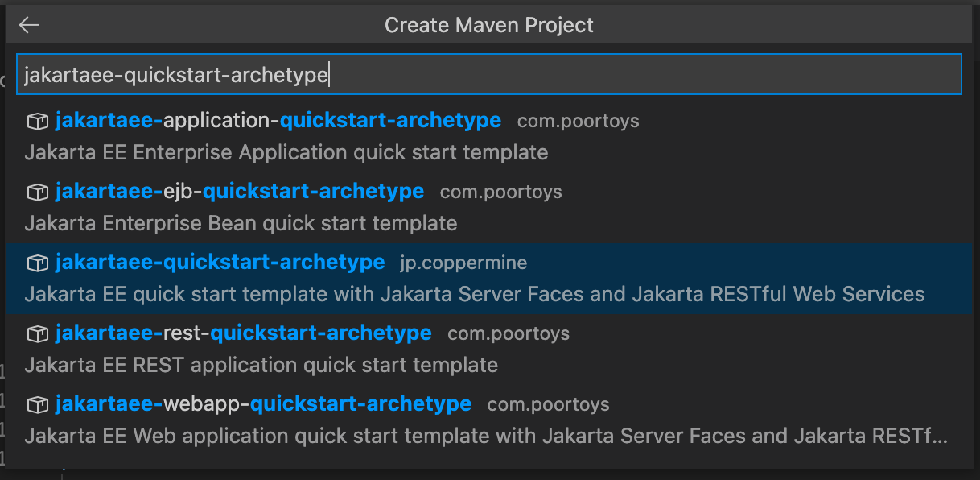The height and width of the screenshot is (480, 980).
Task: Choose jakartaee-ejb-quickstart-archetype from the list
Action: [240, 192]
